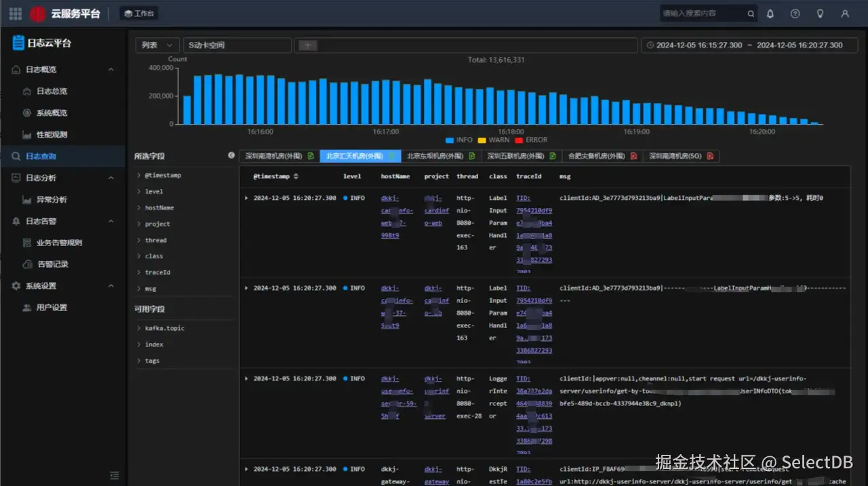Image resolution: width=868 pixels, height=486 pixels.
Task: Switch to 北京汇天机房(外围) tab
Action: 360,156
